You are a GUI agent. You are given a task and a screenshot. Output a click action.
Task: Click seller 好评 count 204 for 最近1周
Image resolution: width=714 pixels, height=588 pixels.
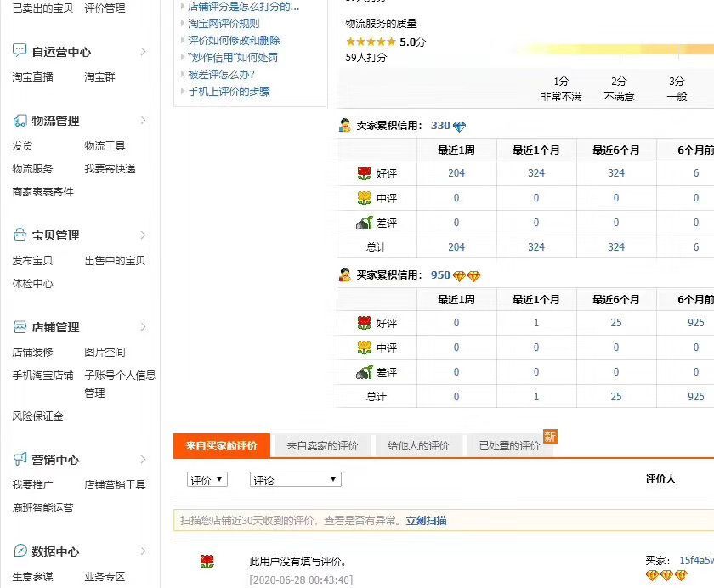456,173
